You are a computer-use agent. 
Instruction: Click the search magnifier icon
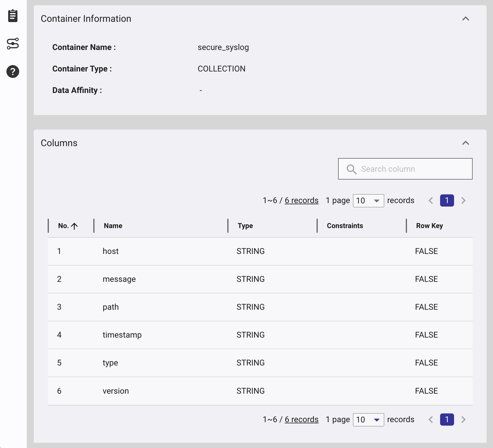[x=351, y=169]
